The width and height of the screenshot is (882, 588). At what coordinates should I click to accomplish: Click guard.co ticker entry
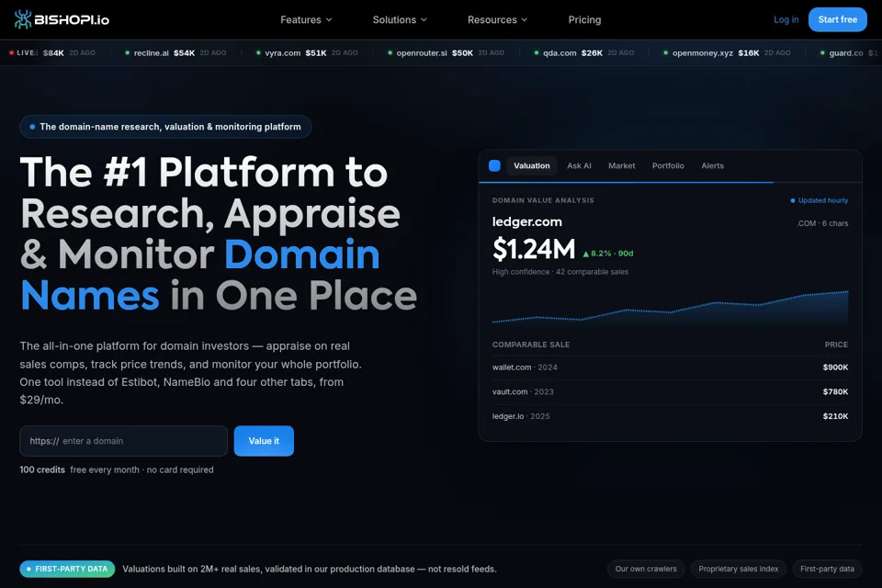pos(849,53)
